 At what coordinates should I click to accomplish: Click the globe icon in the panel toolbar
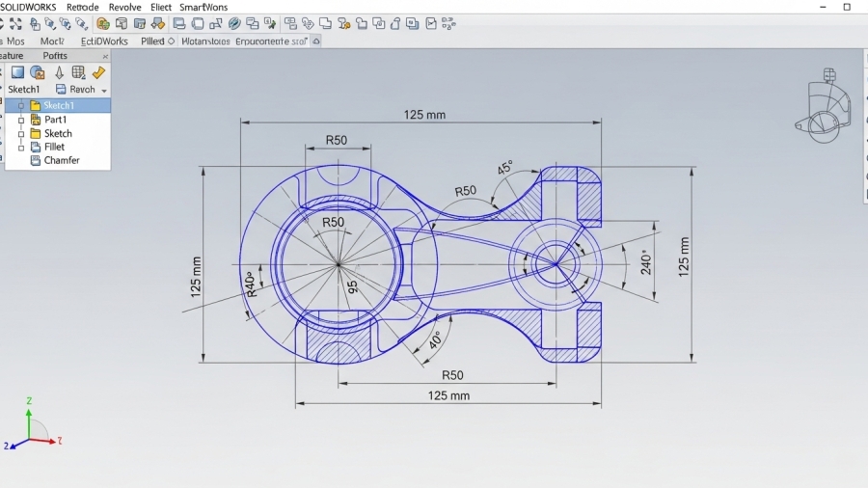coord(38,72)
